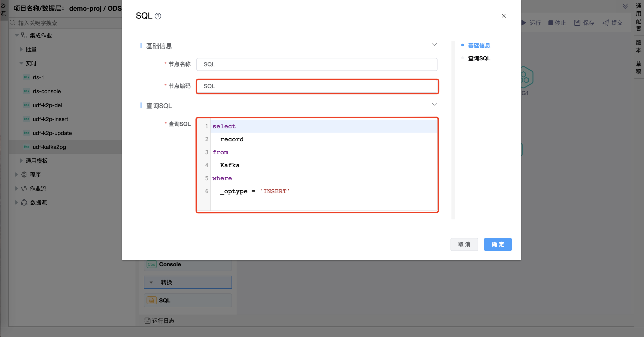Viewport: 644px width, 337px height.
Task: Collapse the 转换 component group
Action: (151, 282)
